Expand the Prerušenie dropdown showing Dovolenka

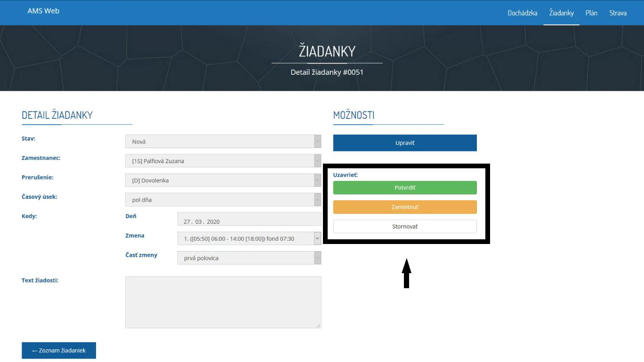tap(223, 181)
